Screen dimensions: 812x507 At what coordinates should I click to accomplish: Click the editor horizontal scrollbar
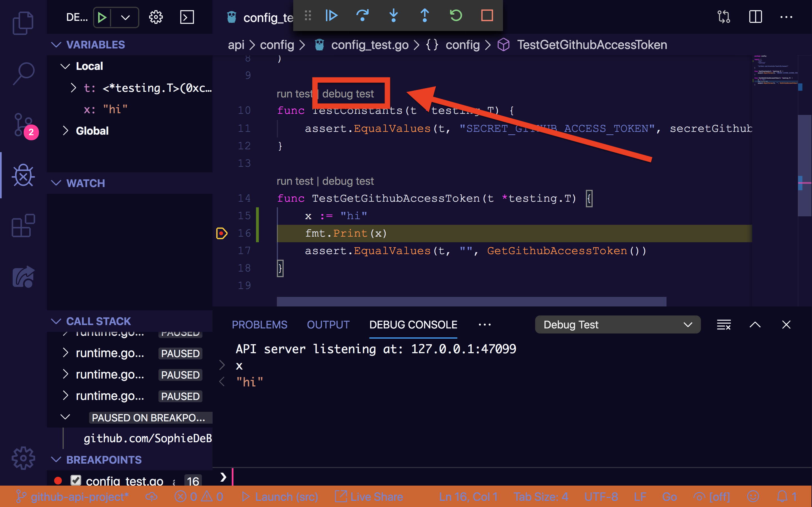click(x=471, y=301)
